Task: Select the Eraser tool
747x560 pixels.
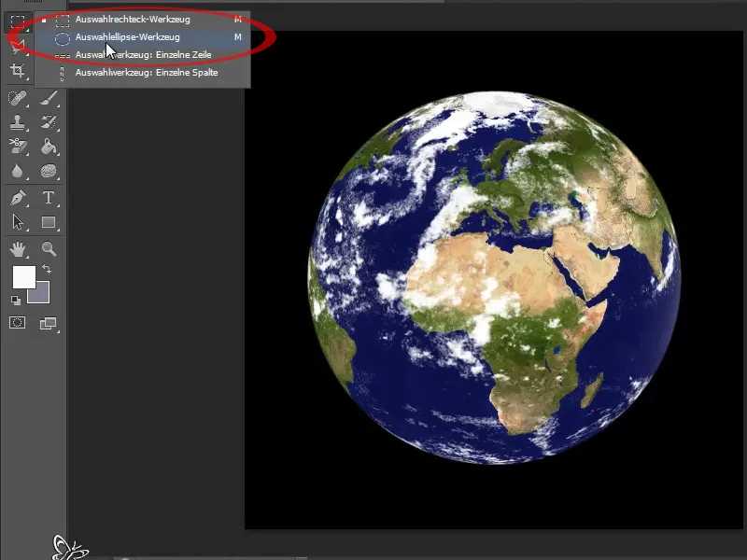Action: coord(18,147)
